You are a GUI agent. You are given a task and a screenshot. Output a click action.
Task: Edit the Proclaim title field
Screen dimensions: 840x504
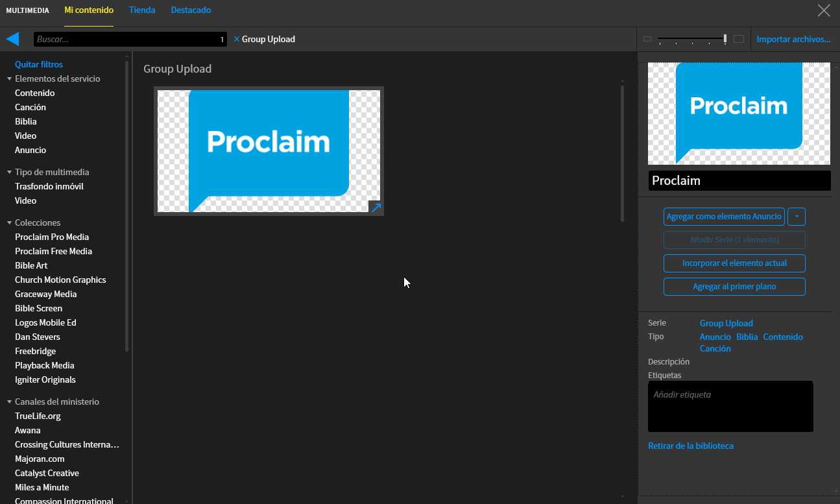click(739, 180)
